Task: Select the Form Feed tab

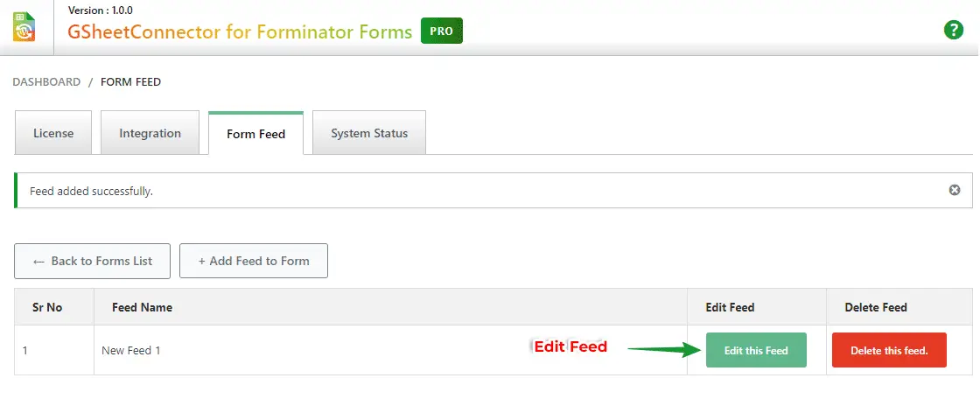Action: (255, 135)
